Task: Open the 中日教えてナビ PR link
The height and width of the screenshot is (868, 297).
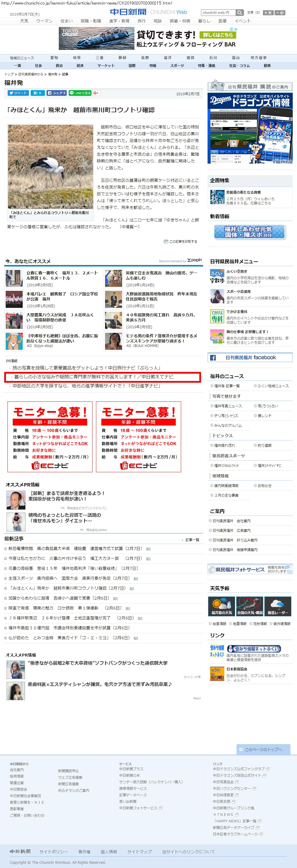Action: pyautogui.click(x=93, y=377)
